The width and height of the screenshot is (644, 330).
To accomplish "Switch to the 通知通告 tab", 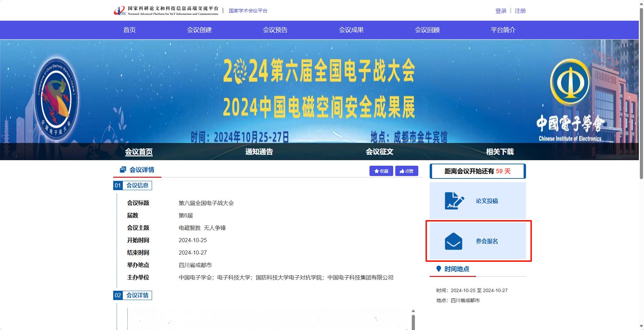I will (259, 152).
